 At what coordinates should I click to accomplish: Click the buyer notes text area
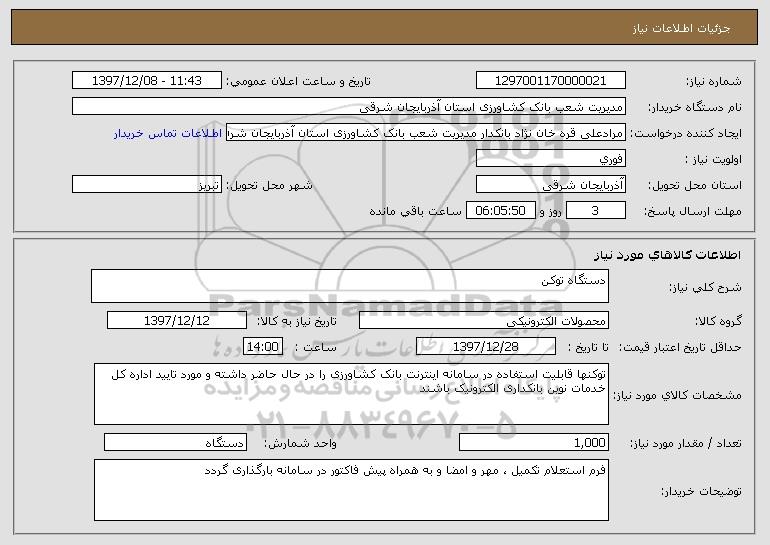click(x=351, y=490)
